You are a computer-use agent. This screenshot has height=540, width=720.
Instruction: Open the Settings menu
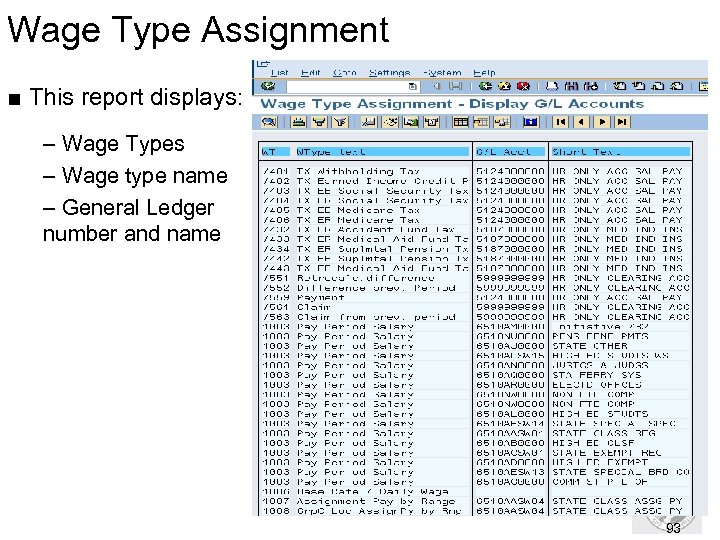click(389, 73)
